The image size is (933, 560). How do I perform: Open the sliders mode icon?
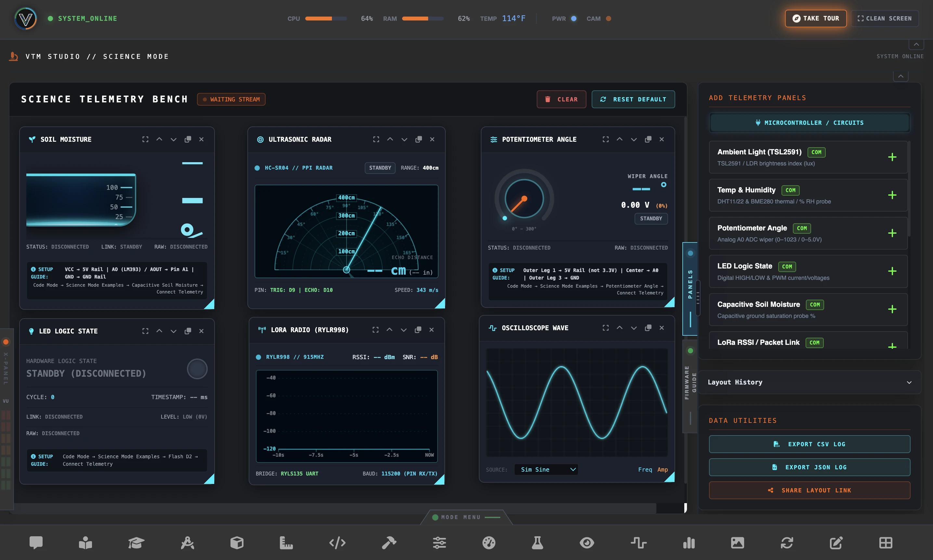(439, 543)
